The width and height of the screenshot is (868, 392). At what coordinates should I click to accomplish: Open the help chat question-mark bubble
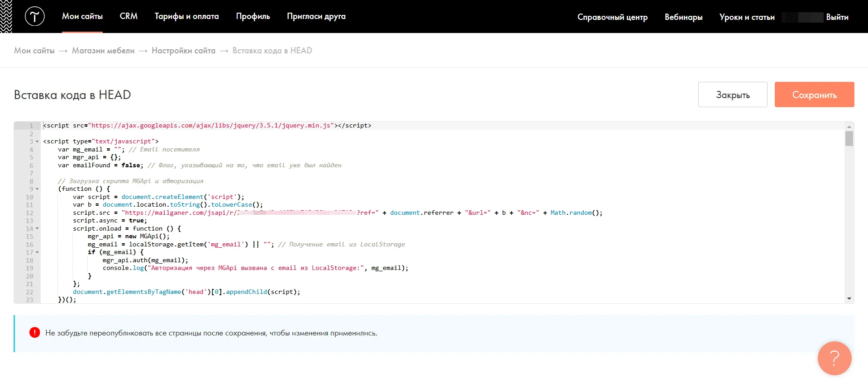click(x=835, y=358)
